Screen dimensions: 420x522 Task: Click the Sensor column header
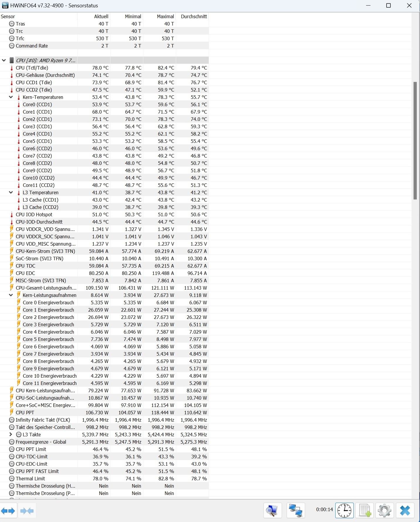tap(39, 16)
